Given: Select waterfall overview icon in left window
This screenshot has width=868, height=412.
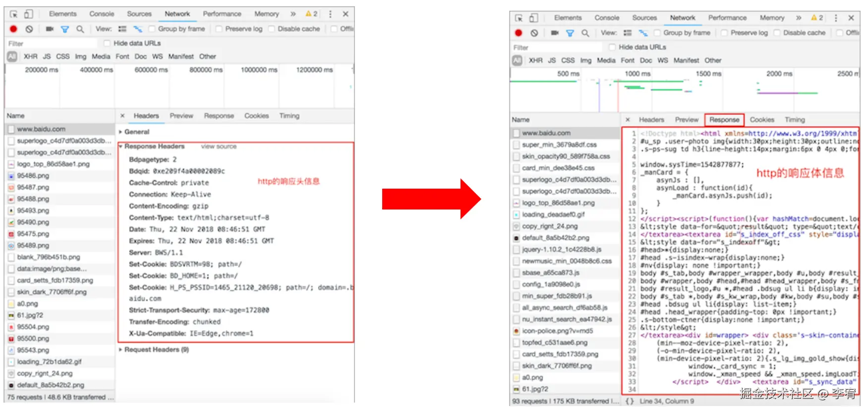Looking at the screenshot, I should (138, 29).
